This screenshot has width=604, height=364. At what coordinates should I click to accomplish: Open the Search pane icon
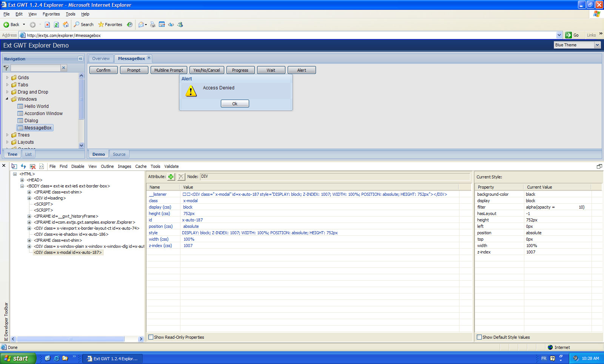pos(77,25)
